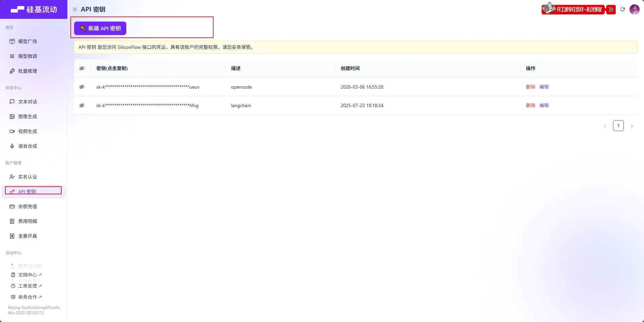This screenshot has height=322, width=644.
Task: Open 批量推理 in the sidebar
Action: [34, 71]
